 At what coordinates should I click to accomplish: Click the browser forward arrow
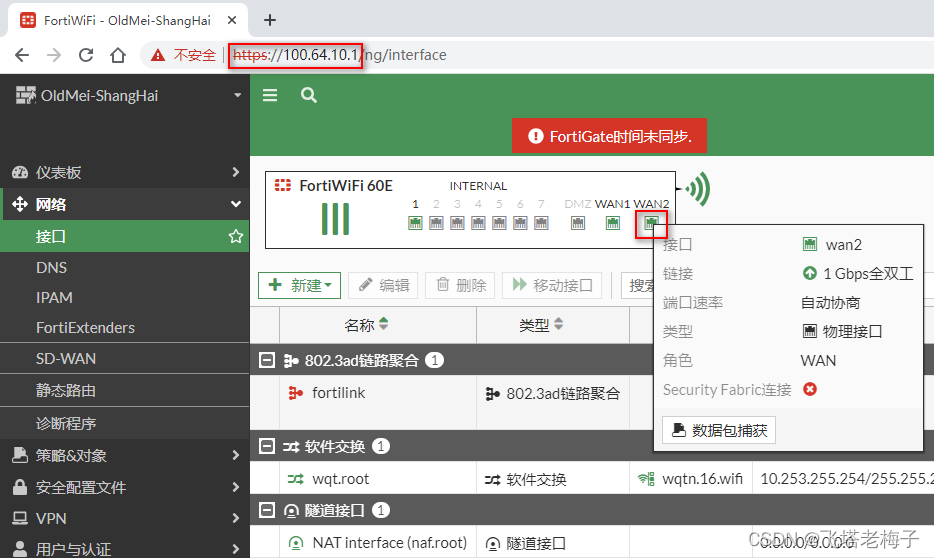pyautogui.click(x=54, y=55)
